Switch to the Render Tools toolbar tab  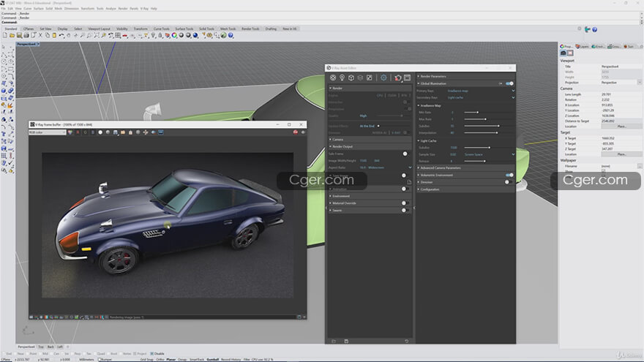coord(250,29)
